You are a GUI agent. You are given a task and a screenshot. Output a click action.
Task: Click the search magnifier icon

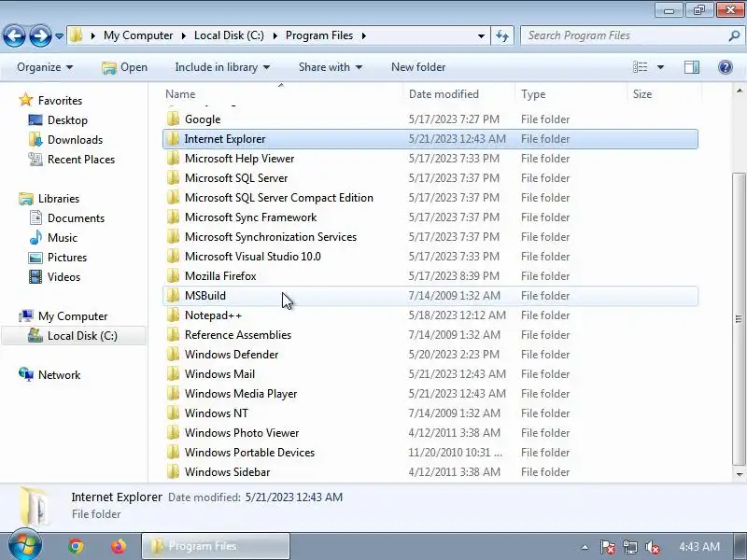coord(734,35)
